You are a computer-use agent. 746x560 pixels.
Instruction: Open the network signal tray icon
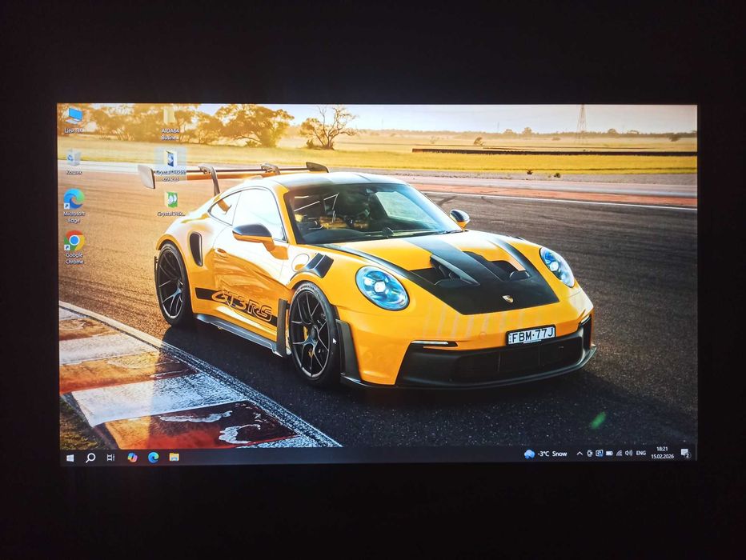(x=619, y=454)
